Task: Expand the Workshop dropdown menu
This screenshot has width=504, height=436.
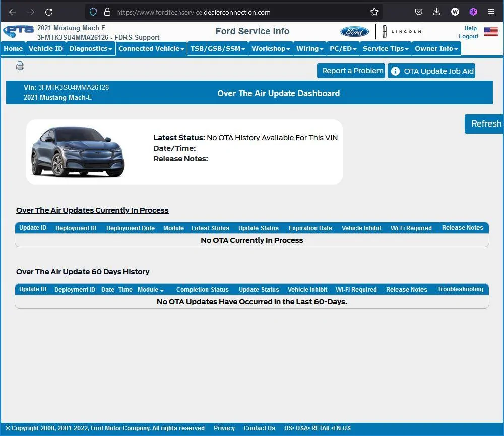Action: (x=271, y=48)
